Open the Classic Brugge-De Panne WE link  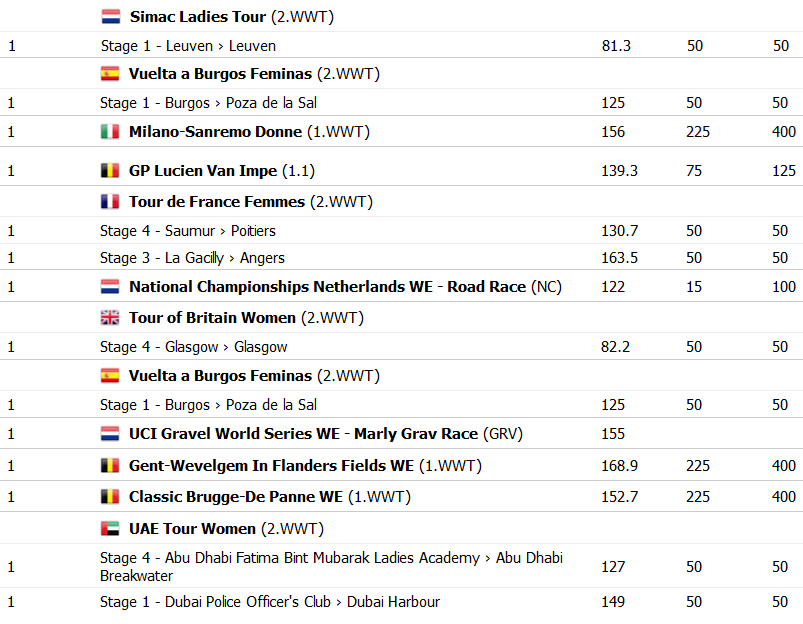tap(236, 496)
